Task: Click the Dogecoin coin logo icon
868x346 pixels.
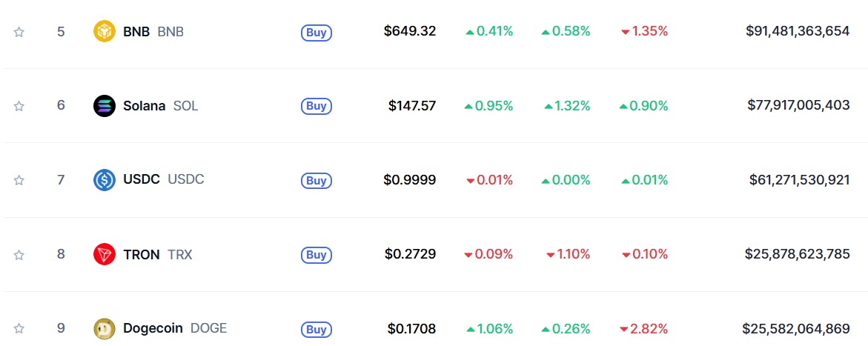Action: coord(104,329)
